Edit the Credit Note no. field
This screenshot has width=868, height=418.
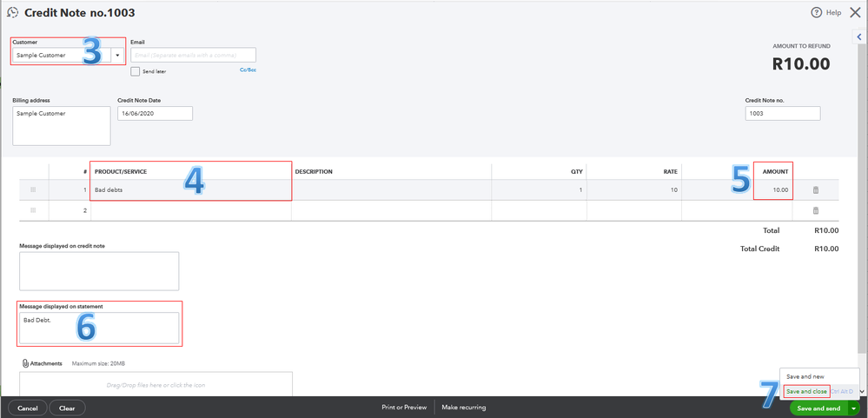pos(783,114)
